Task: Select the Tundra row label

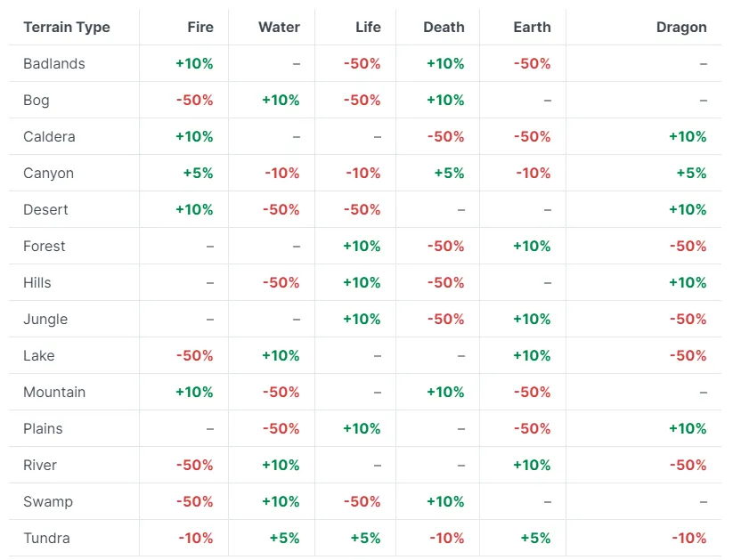Action: [x=46, y=538]
